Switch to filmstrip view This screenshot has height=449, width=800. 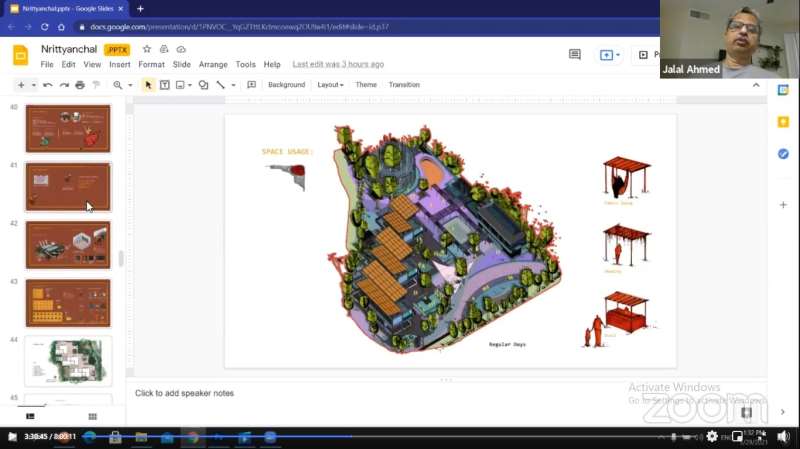click(x=30, y=416)
